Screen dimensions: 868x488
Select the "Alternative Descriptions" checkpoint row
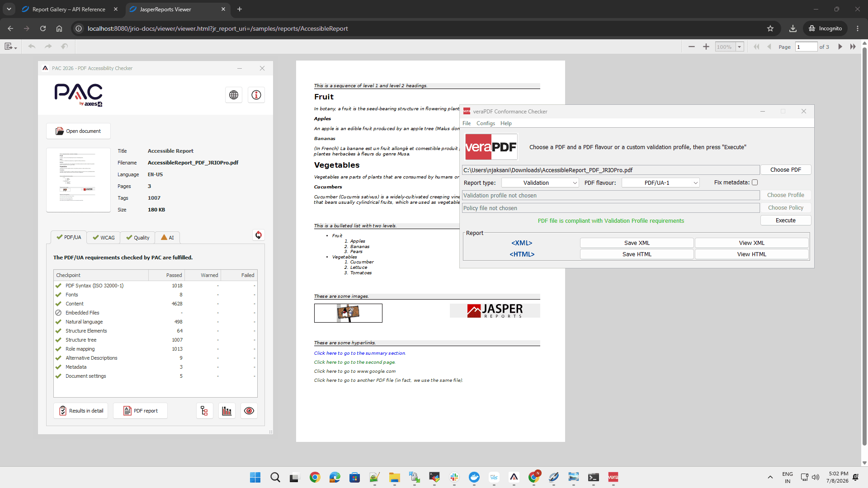[156, 358]
